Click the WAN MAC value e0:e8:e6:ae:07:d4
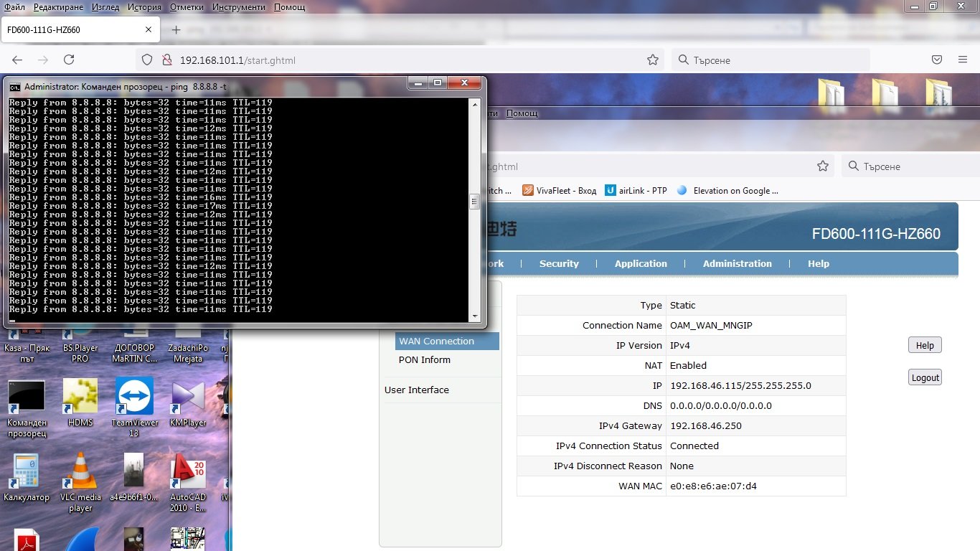980x551 pixels. [x=713, y=486]
